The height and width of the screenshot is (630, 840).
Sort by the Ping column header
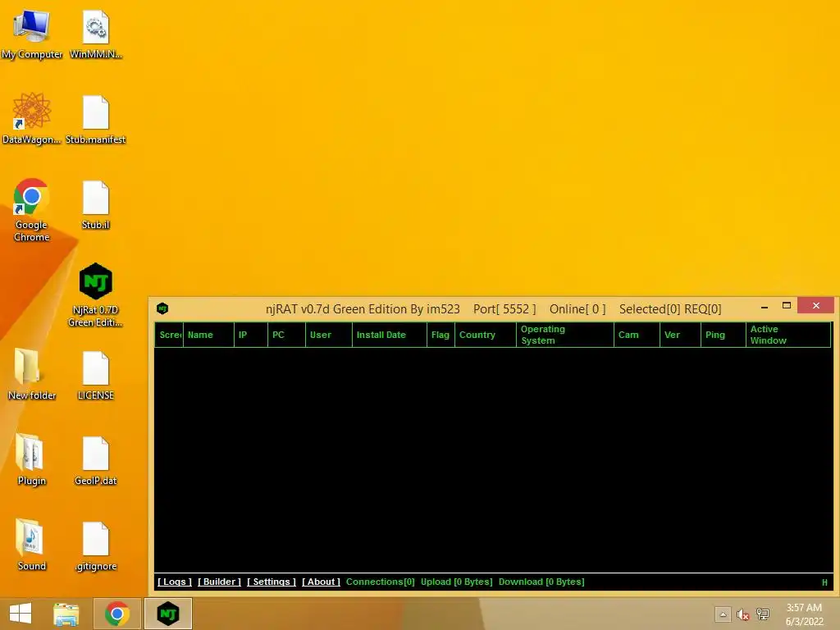tap(724, 335)
